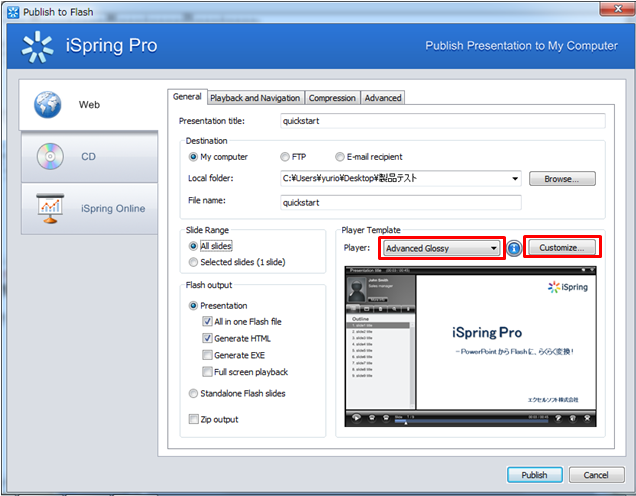
Task: Select the FTP destination radio button
Action: 285,157
